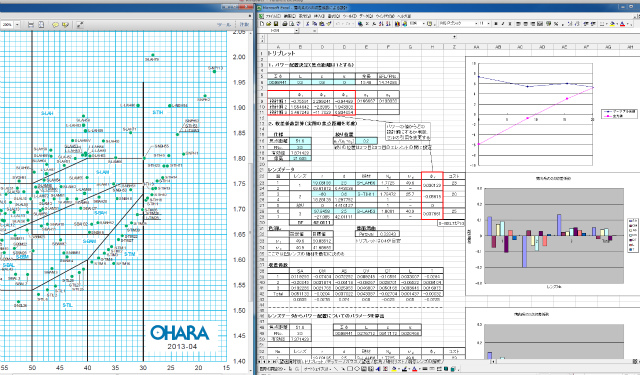This screenshot has height=375, width=640.
Task: Select the rectangle shape in drawing toolbar
Action: coord(350,369)
